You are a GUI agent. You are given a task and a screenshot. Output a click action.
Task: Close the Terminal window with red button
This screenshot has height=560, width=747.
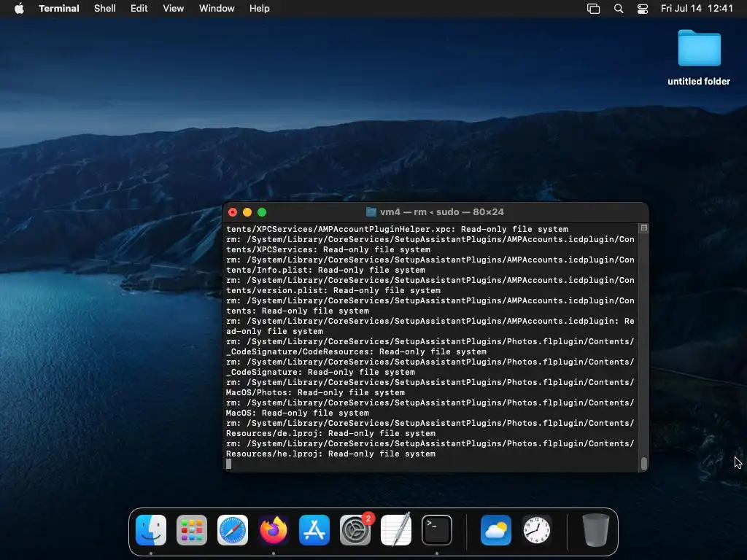click(x=233, y=212)
